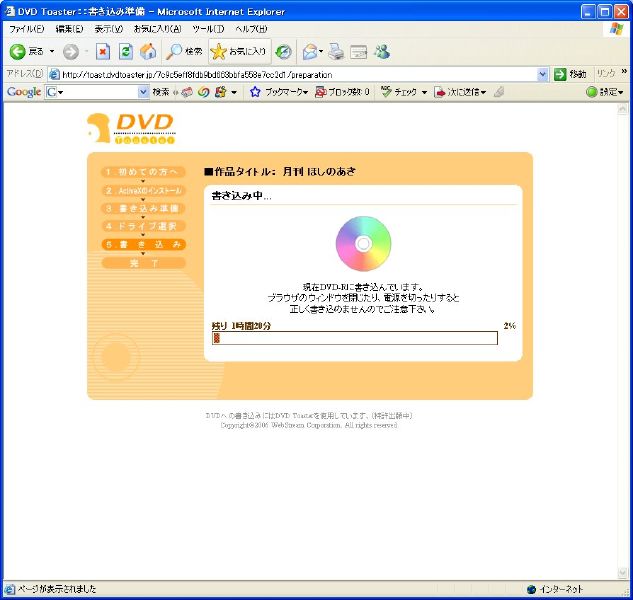
Task: Click step 4 ドライブ選択 button
Action: tap(143, 226)
